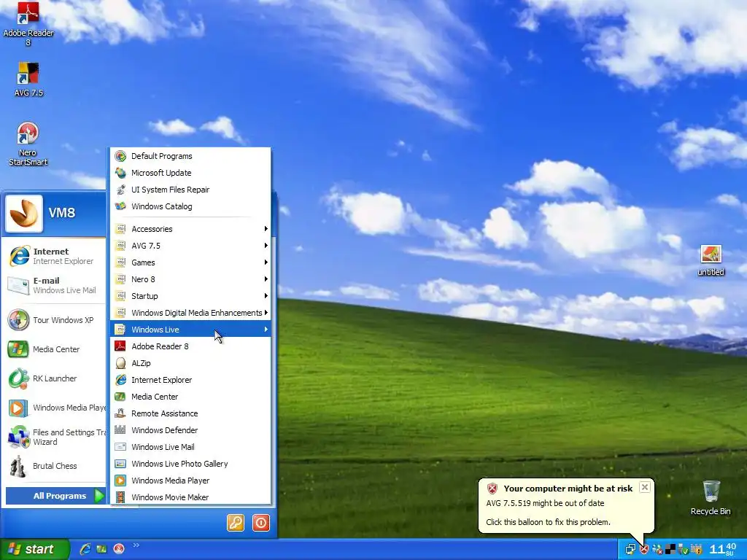Click the Start button
Viewport: 747px width, 560px height.
pyautogui.click(x=34, y=549)
